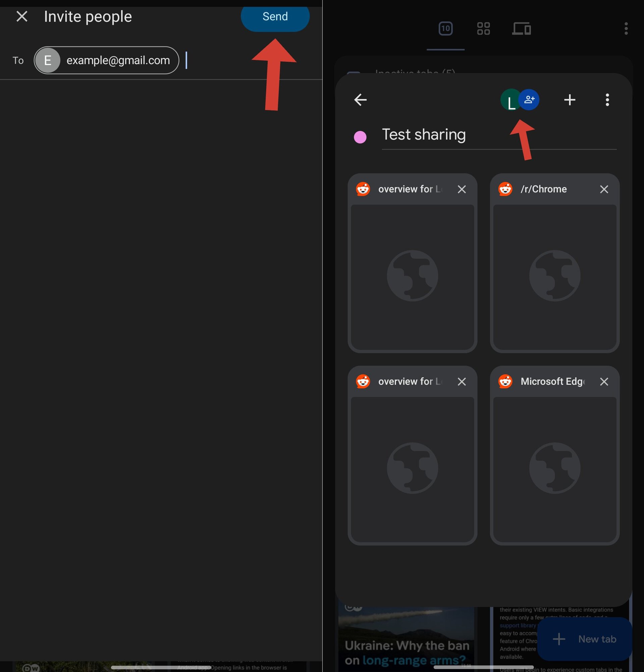The width and height of the screenshot is (644, 672).
Task: Click the three-dot menu in tab group
Action: 607,100
